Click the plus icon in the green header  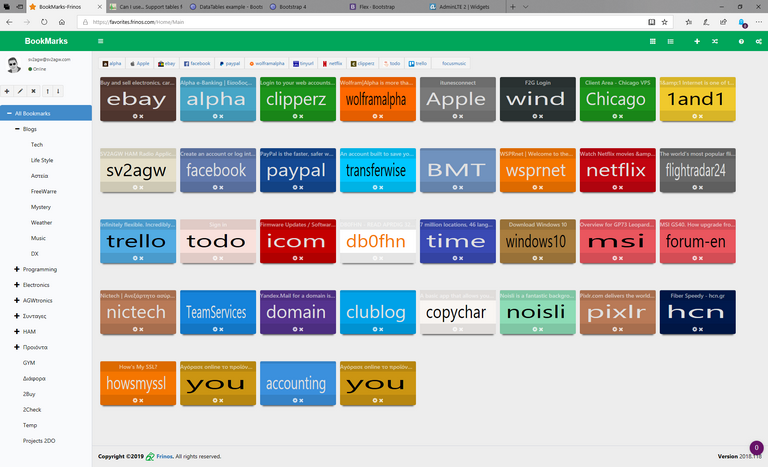pos(697,41)
